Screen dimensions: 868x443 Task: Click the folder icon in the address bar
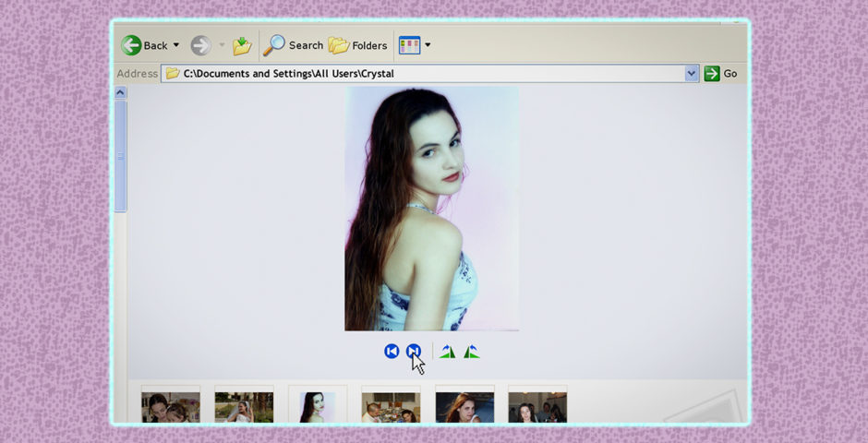[x=173, y=74]
